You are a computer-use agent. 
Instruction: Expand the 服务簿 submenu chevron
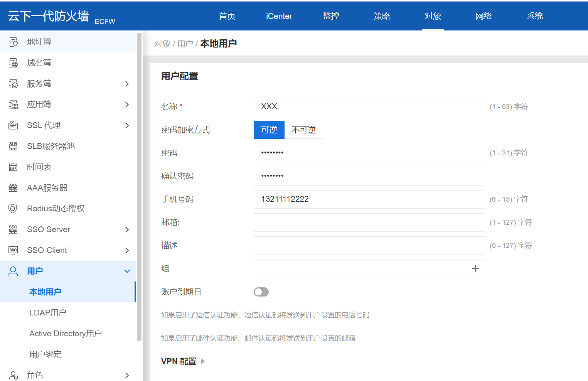coord(127,84)
